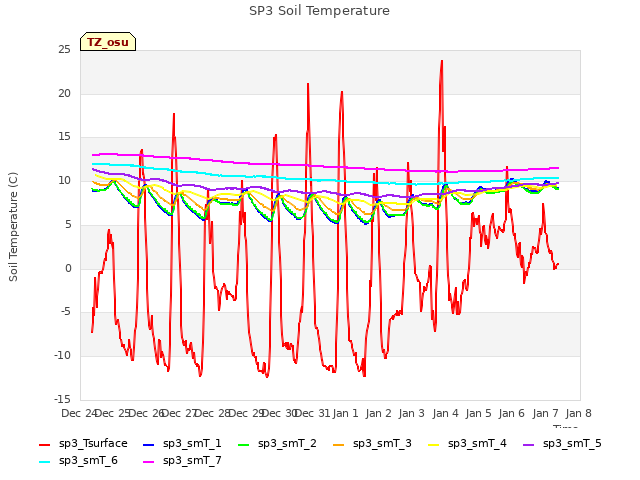Click yellow sp3_smT_4 legend swatch
Image resolution: width=640 pixels, height=480 pixels.
pyautogui.click(x=434, y=445)
